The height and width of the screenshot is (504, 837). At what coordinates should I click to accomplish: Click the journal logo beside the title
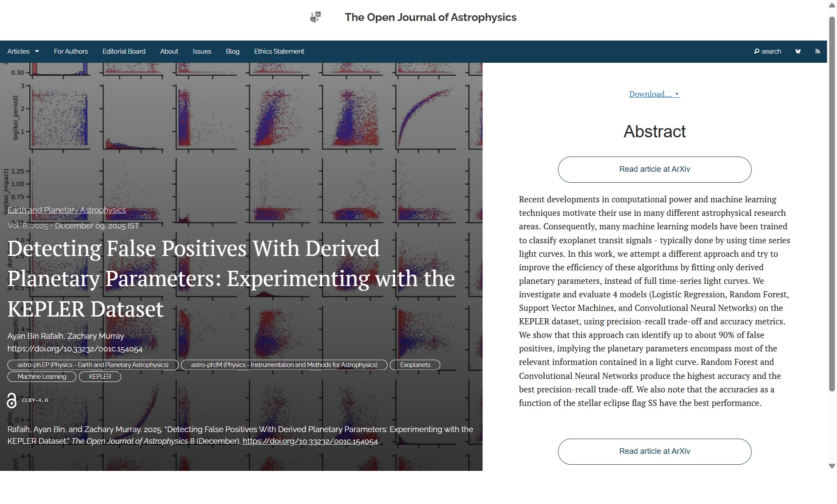coord(316,17)
